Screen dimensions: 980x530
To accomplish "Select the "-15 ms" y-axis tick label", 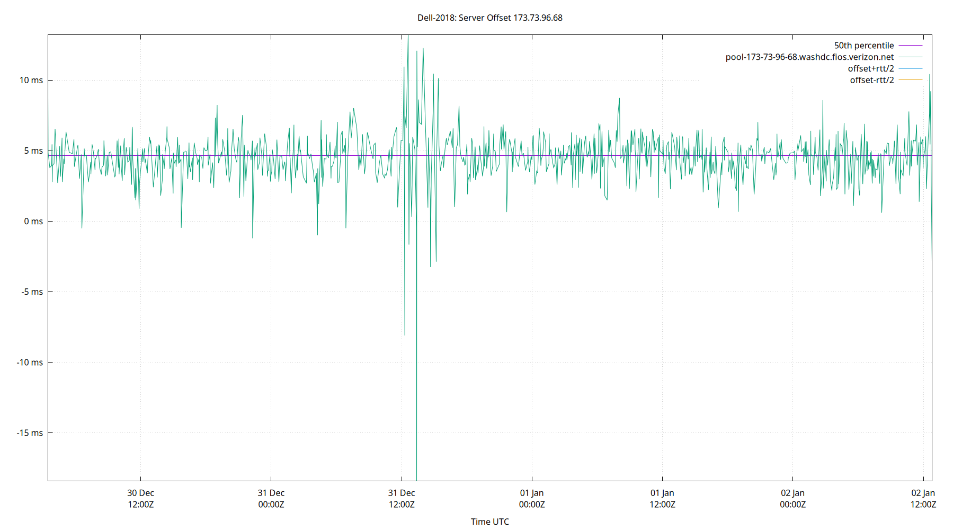I will click(x=30, y=432).
